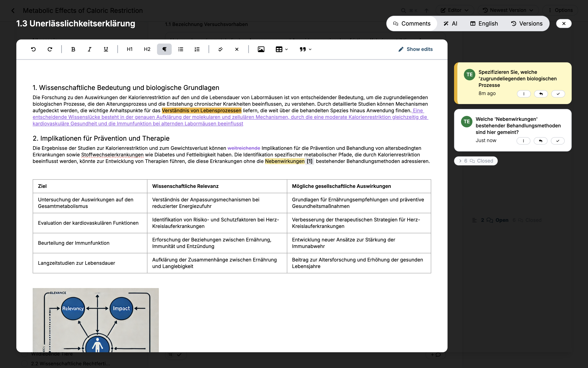Switch to the AI tab
Screen dimensions: 588x368
tap(450, 23)
